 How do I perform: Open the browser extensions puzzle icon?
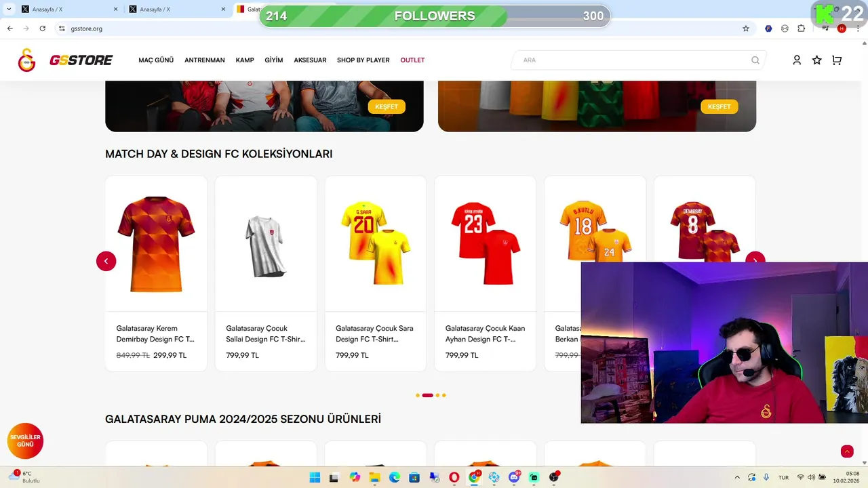click(802, 28)
